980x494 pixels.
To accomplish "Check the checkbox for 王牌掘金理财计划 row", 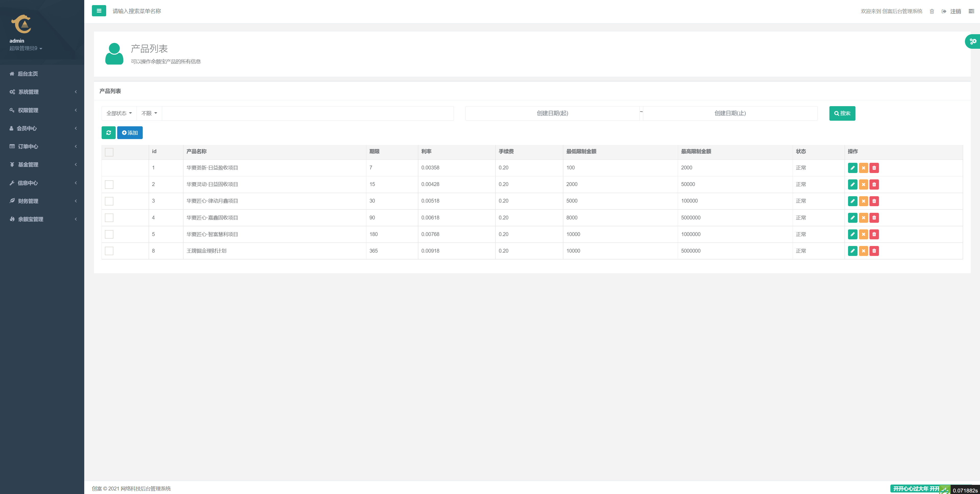I will click(109, 251).
